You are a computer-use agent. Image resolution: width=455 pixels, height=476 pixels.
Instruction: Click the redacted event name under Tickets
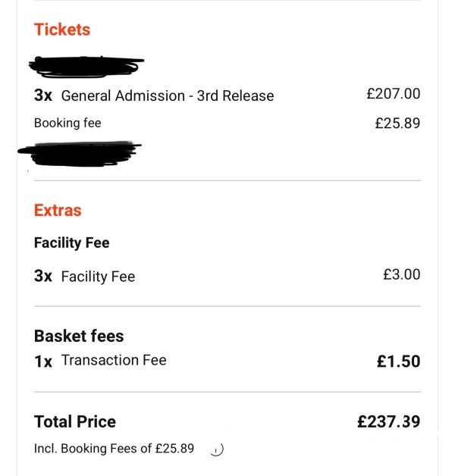[86, 67]
